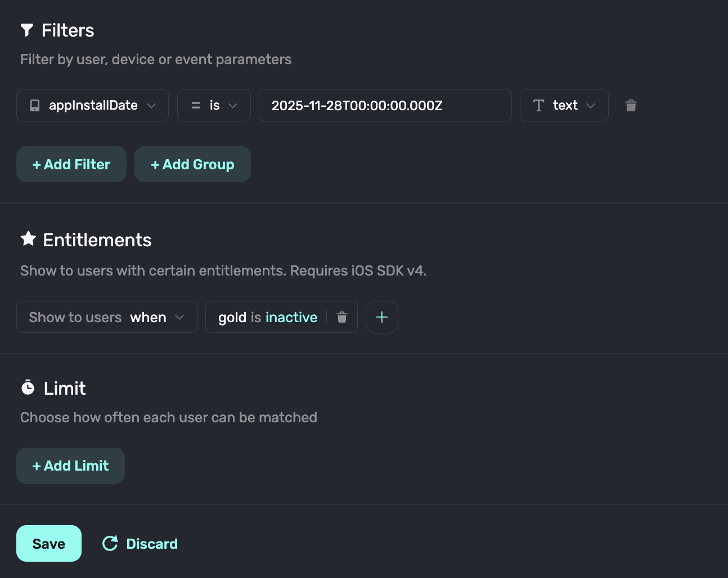Image resolution: width=728 pixels, height=578 pixels.
Task: Click the device icon beside appInstallDate
Action: tap(35, 106)
